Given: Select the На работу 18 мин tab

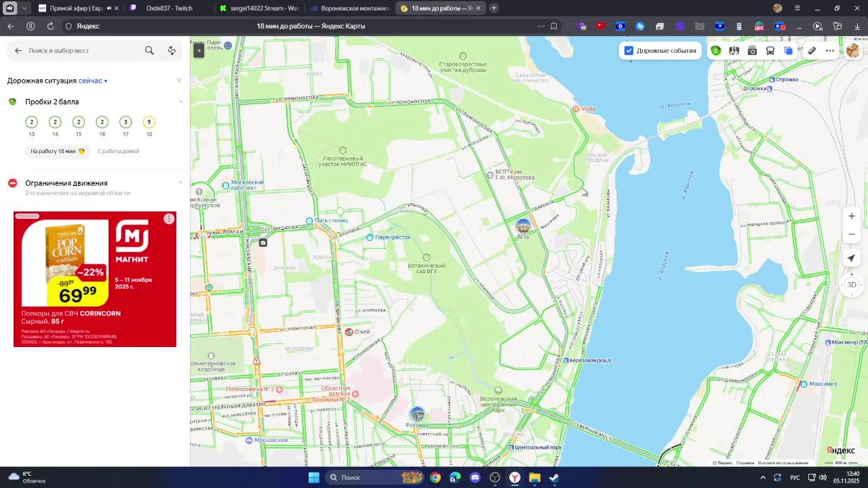Looking at the screenshot, I should click(x=58, y=151).
